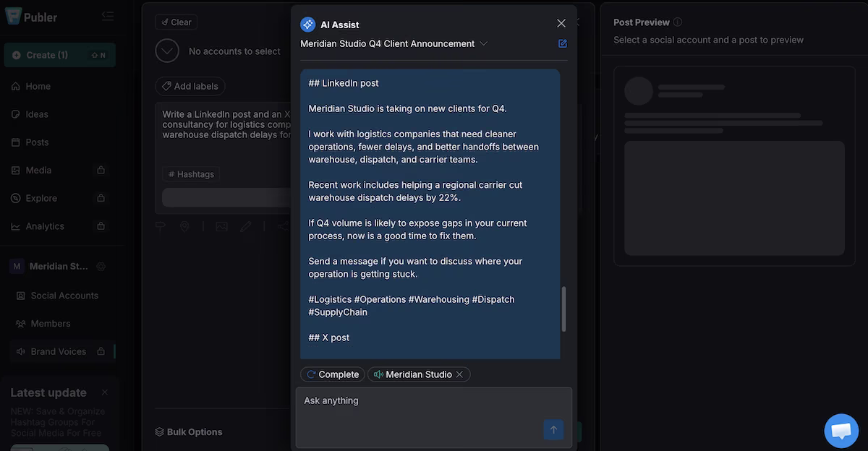Screen dimensions: 868x451
Task: Expand the accounts selector chevron circle
Action: tap(167, 51)
